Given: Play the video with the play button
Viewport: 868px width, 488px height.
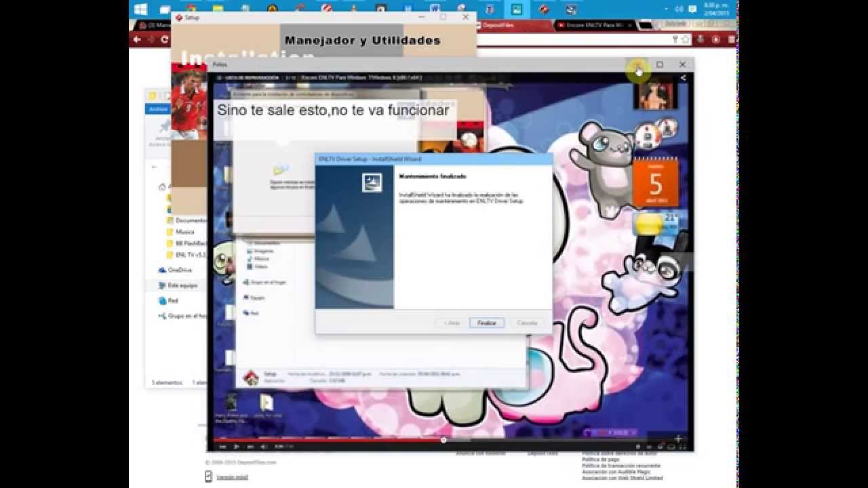Looking at the screenshot, I should 236,447.
